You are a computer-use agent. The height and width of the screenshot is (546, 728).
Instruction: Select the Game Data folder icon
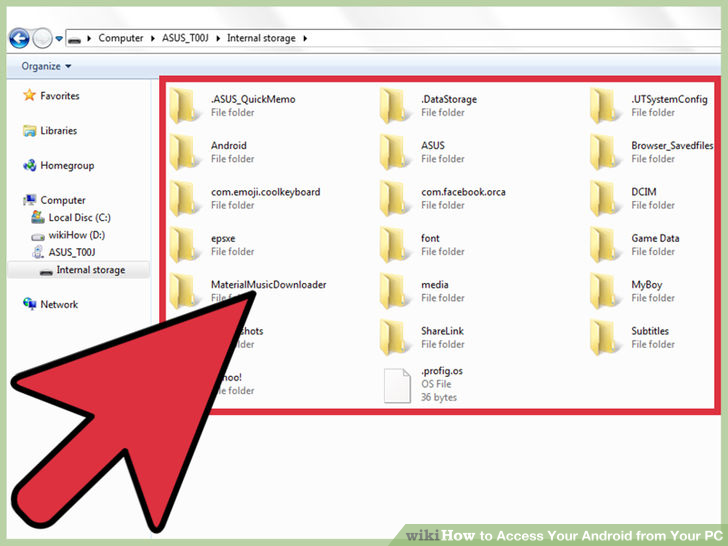pos(604,245)
